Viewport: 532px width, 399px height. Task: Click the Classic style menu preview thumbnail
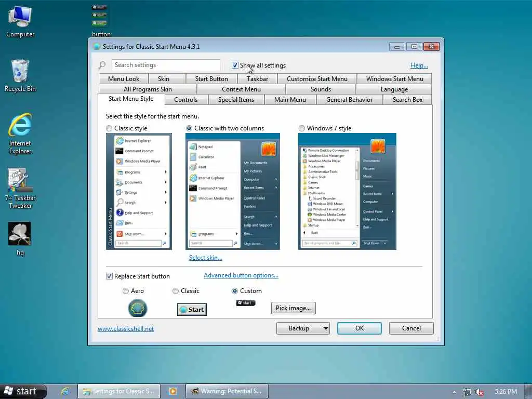[139, 191]
